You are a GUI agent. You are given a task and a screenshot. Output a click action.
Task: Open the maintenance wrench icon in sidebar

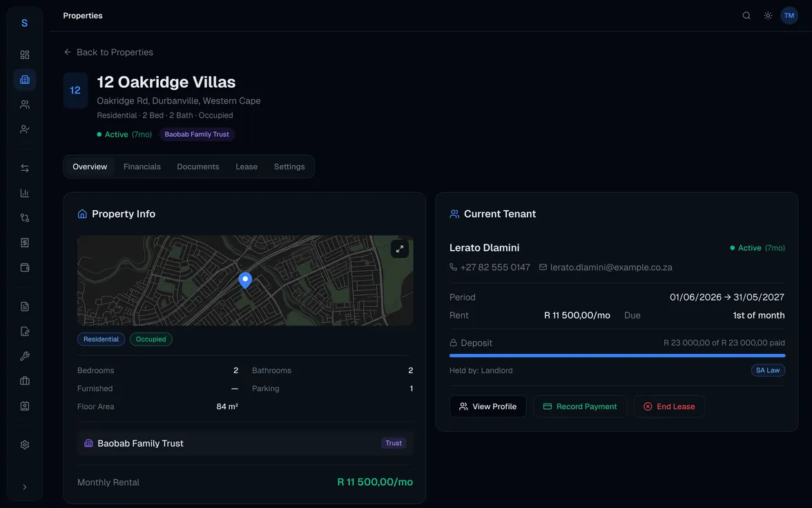tap(24, 356)
